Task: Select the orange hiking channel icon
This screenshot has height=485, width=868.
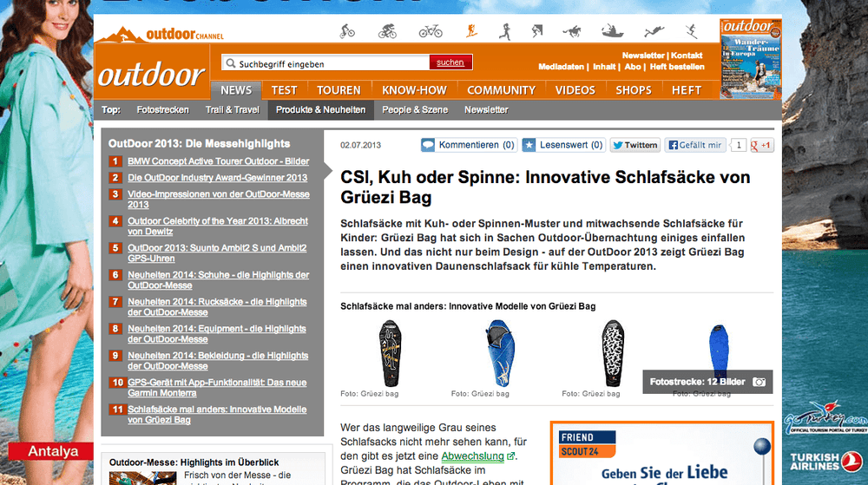Action: (x=471, y=31)
